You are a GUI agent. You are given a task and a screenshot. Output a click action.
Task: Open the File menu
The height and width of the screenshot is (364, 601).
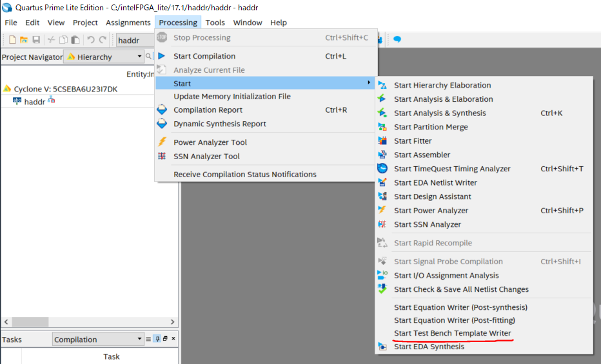click(11, 23)
